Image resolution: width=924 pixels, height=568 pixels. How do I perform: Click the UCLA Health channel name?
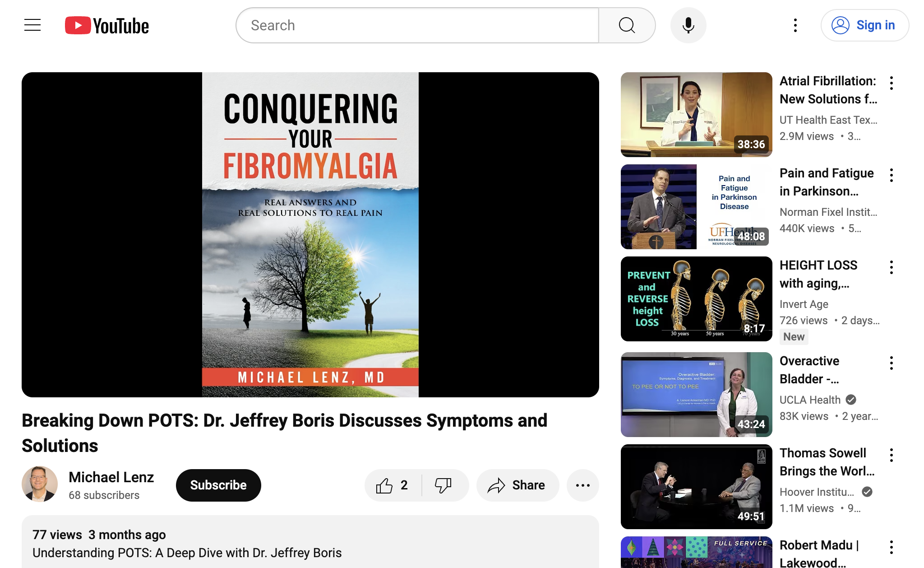pyautogui.click(x=810, y=400)
